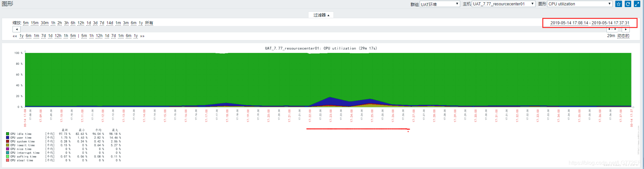The height and width of the screenshot is (169, 644).
Task: Grab the time scrollbar slider handle
Action: click(x=612, y=29)
